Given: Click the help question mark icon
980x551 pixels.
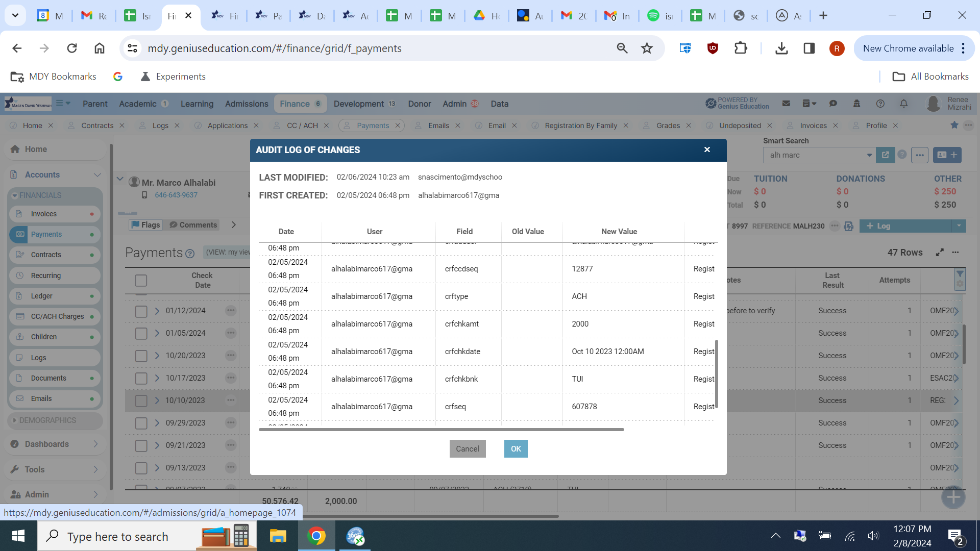Looking at the screenshot, I should tap(880, 104).
